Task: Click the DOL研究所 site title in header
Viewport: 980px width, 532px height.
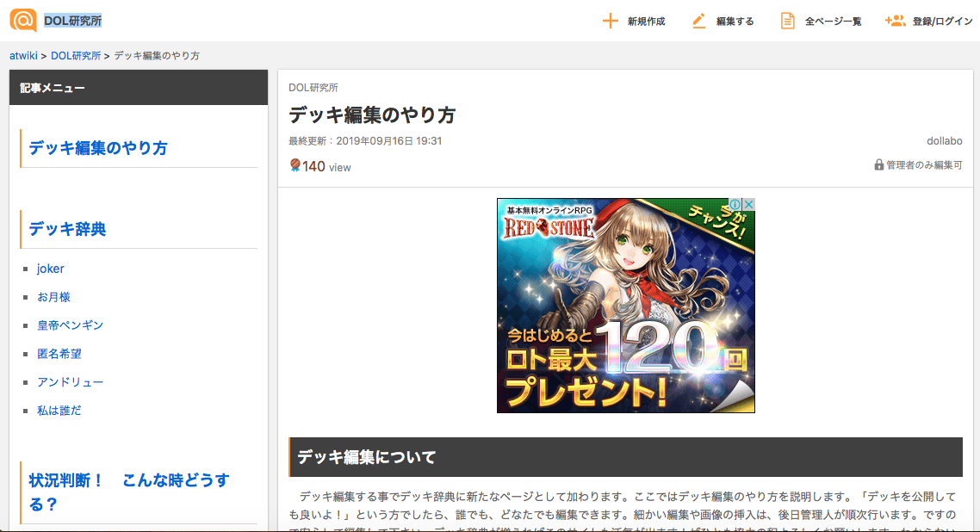Action: pyautogui.click(x=72, y=21)
